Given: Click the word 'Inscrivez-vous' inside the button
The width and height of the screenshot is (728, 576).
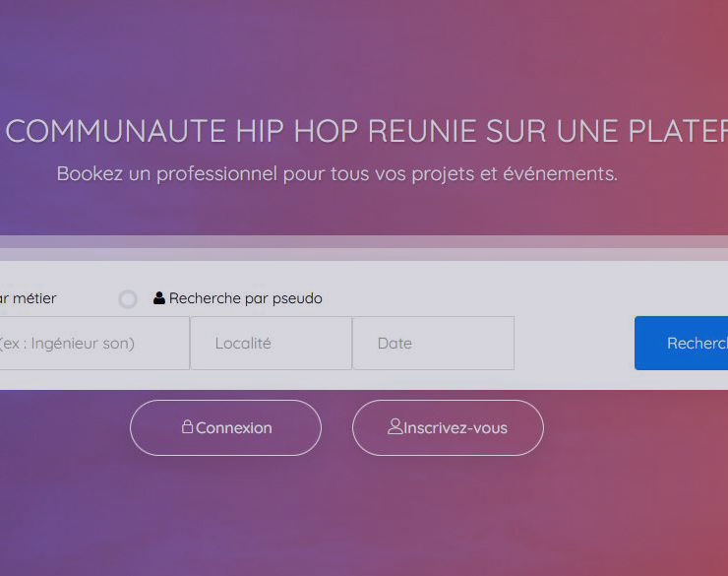Looking at the screenshot, I should [455, 428].
